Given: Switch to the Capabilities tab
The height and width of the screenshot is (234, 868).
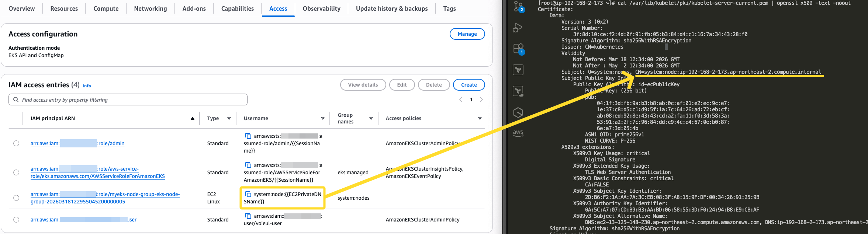Looking at the screenshot, I should [238, 8].
